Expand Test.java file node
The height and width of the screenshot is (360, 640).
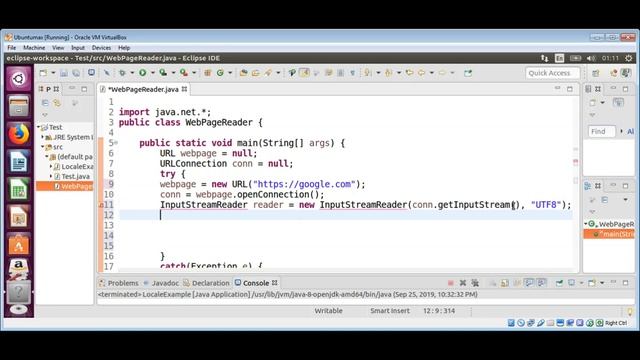tap(51, 176)
